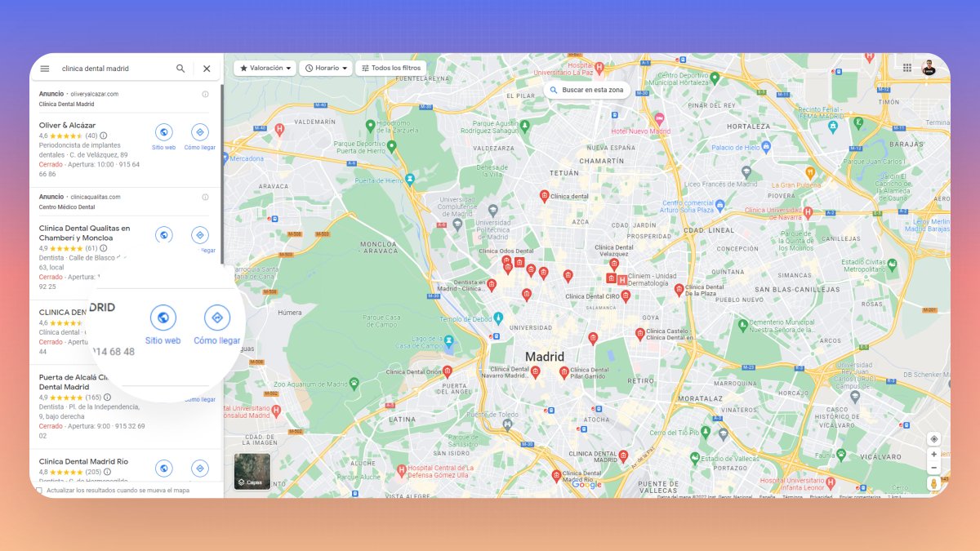The height and width of the screenshot is (551, 980).
Task: Select the 'Clínica dental' pin near Tetuán
Action: pos(545,196)
